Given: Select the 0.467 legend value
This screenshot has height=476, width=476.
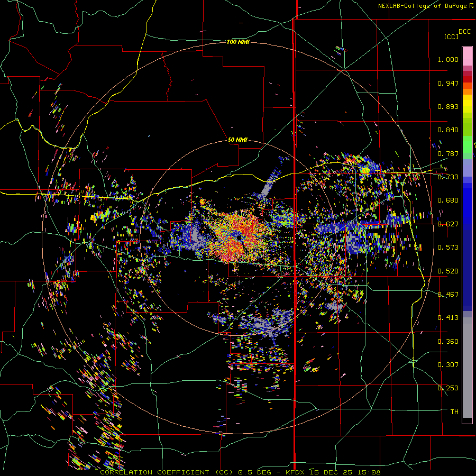Looking at the screenshot, I should click(448, 295).
